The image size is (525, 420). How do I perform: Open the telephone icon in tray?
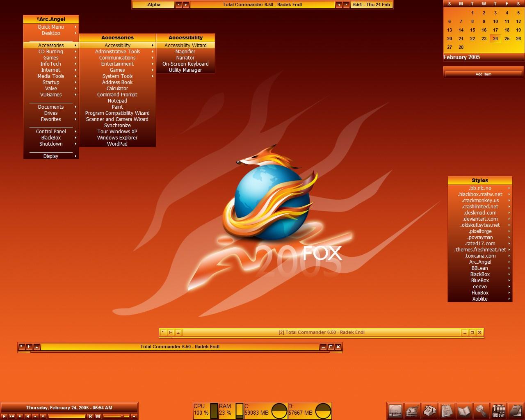click(x=429, y=411)
